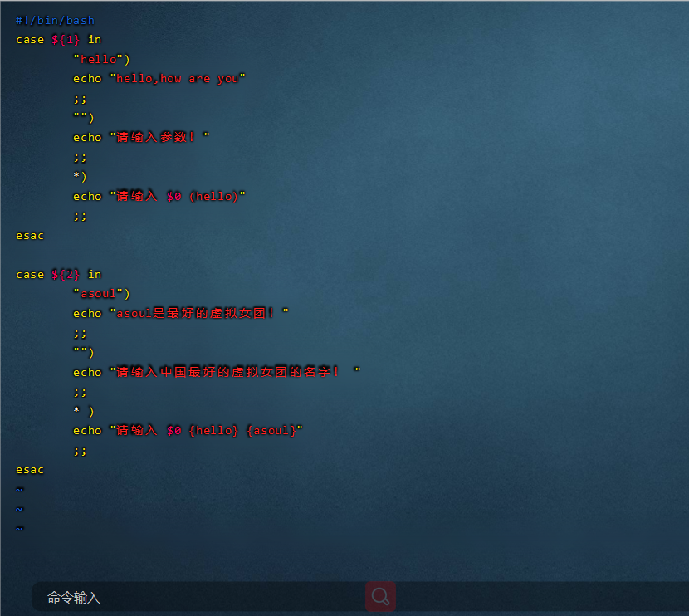This screenshot has width=689, height=616.
Task: Click the 'case ${2} in' line
Action: pos(58,275)
